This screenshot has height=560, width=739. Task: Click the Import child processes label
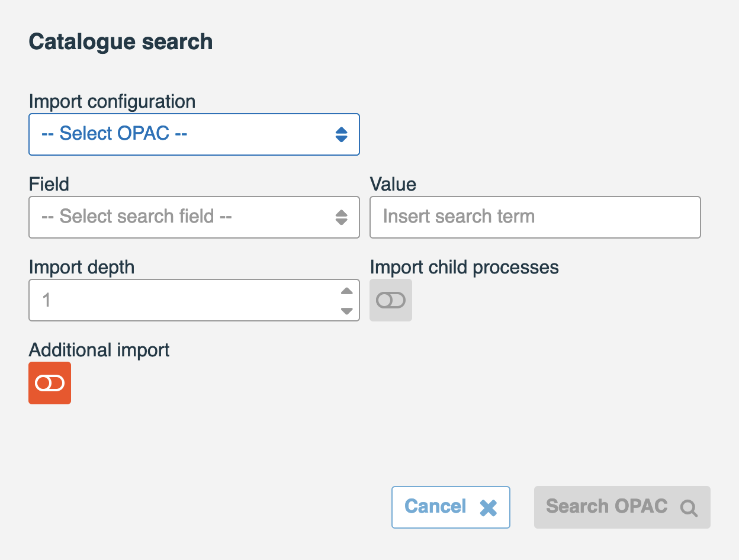(x=464, y=268)
